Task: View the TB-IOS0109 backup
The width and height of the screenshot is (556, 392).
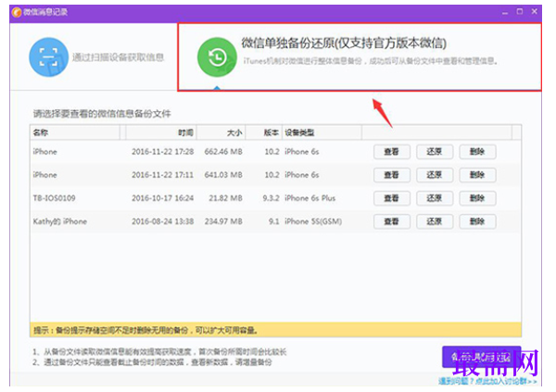Action: (x=392, y=198)
